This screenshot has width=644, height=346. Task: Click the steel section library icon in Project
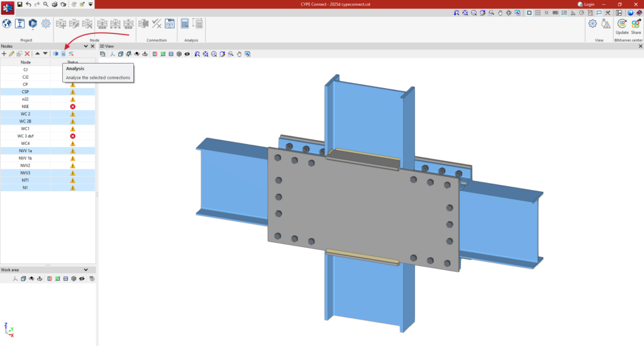(19, 23)
